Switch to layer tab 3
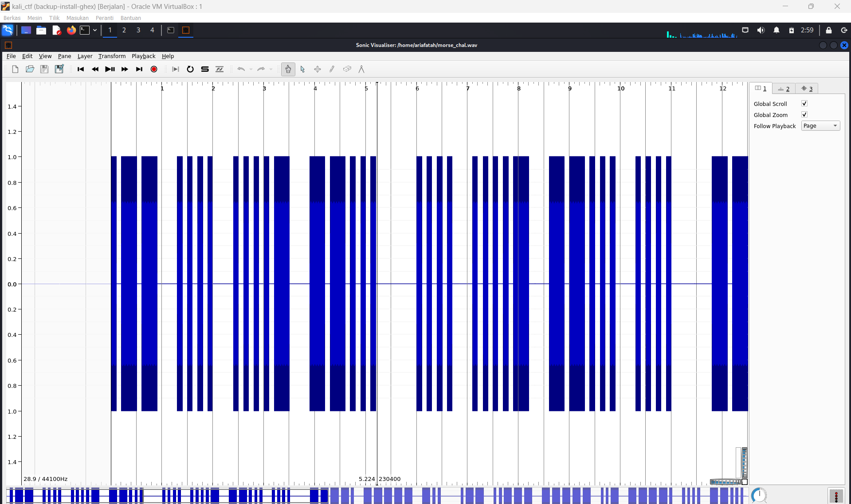The height and width of the screenshot is (504, 851). [x=807, y=89]
